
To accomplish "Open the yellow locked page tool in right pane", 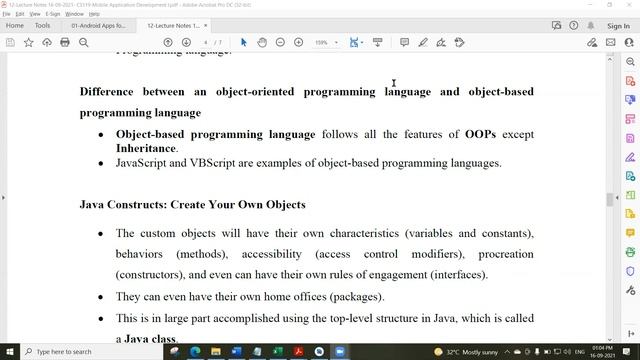I will [x=630, y=214].
